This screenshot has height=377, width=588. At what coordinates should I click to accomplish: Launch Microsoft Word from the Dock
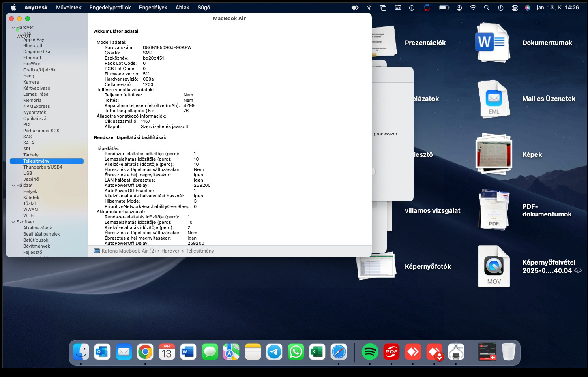click(188, 351)
